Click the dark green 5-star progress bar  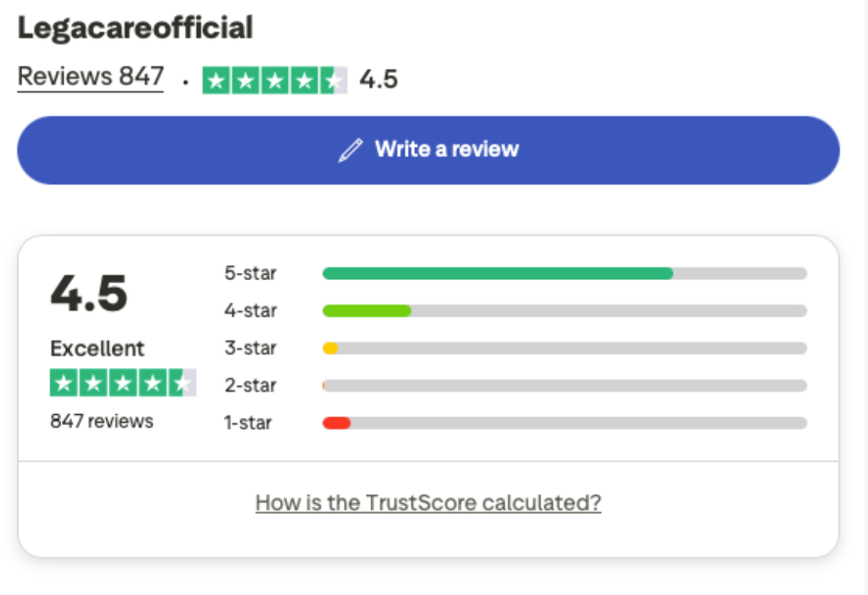coord(497,274)
